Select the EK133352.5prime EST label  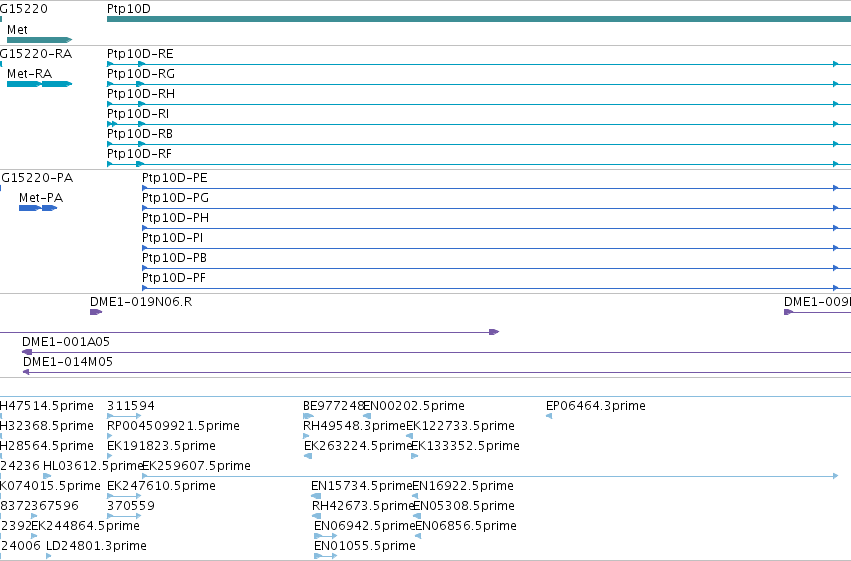click(465, 446)
